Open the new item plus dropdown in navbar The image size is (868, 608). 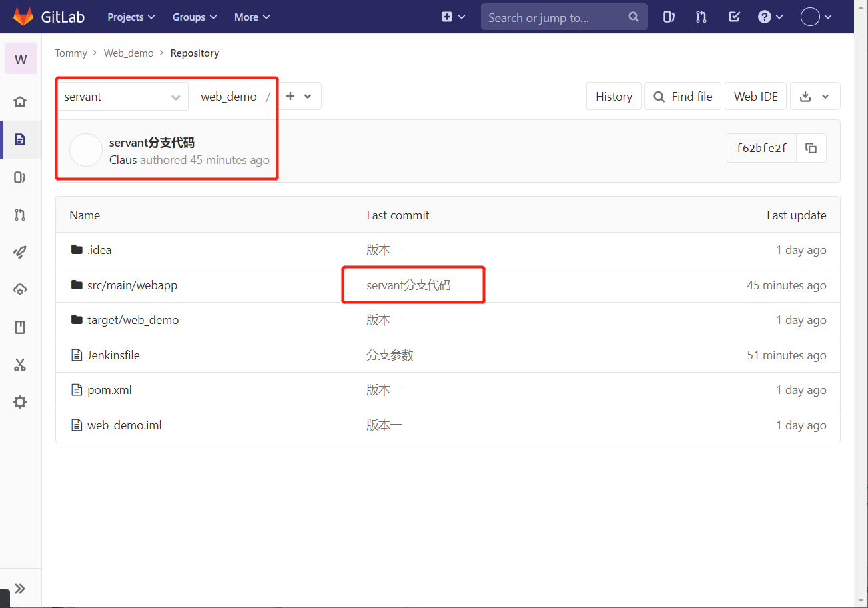pos(453,17)
